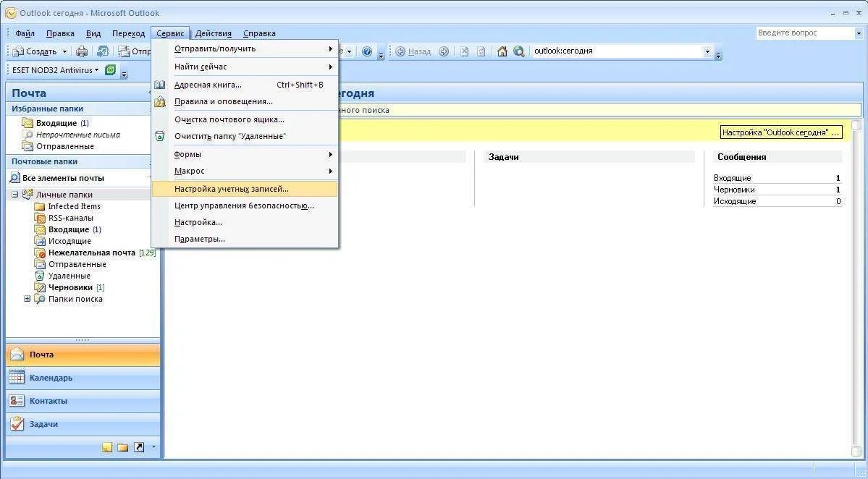Open the ESET NOD32 Antivirus dropdown

[96, 69]
